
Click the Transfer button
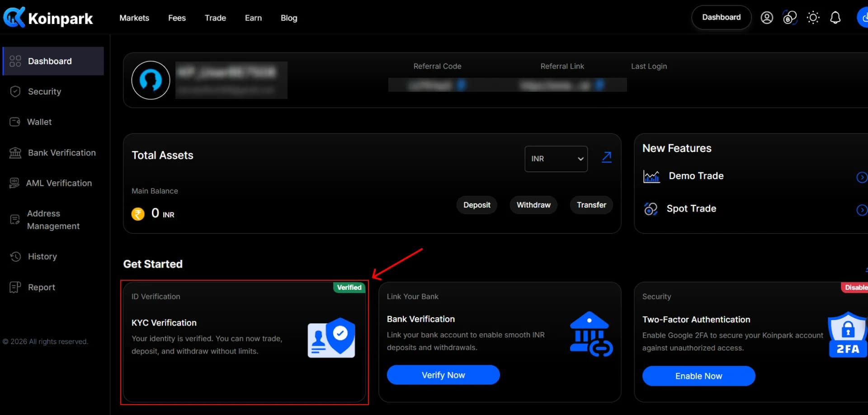[x=591, y=205]
